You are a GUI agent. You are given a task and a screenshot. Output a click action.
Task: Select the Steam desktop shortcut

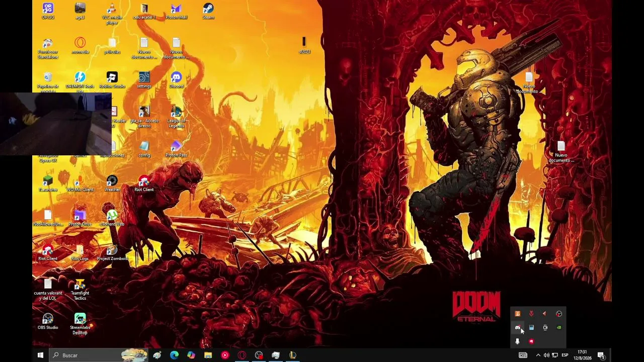(208, 11)
